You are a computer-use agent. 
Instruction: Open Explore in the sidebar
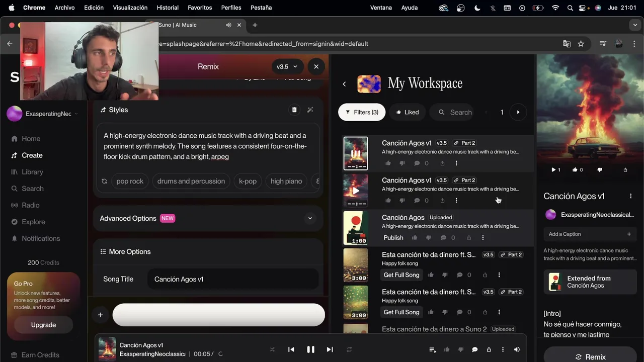click(x=28, y=222)
